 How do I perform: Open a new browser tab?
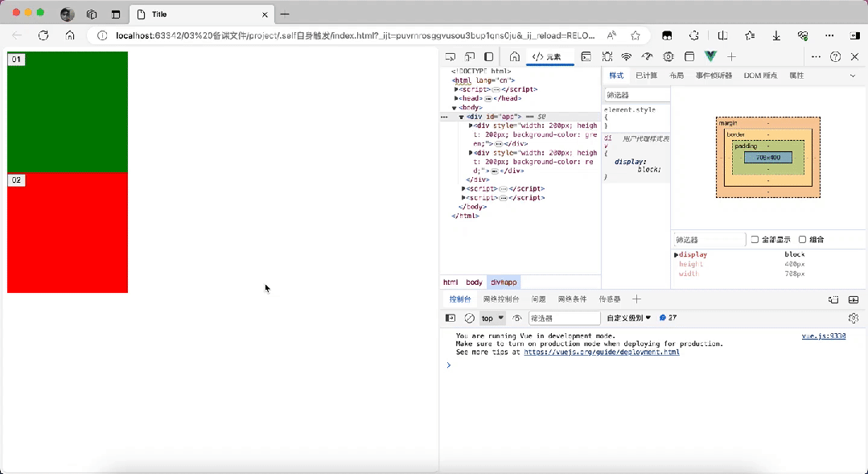[285, 14]
